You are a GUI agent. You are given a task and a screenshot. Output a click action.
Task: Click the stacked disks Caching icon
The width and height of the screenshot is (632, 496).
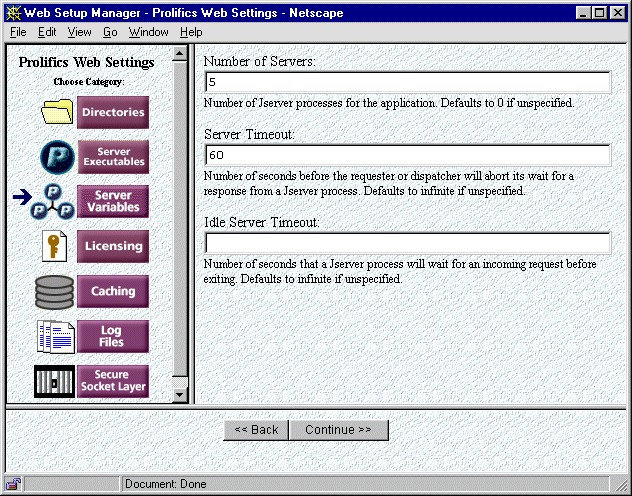tap(54, 292)
